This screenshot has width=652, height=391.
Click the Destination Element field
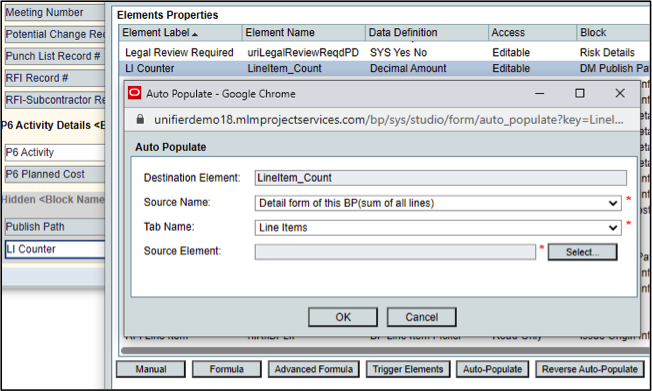[440, 178]
